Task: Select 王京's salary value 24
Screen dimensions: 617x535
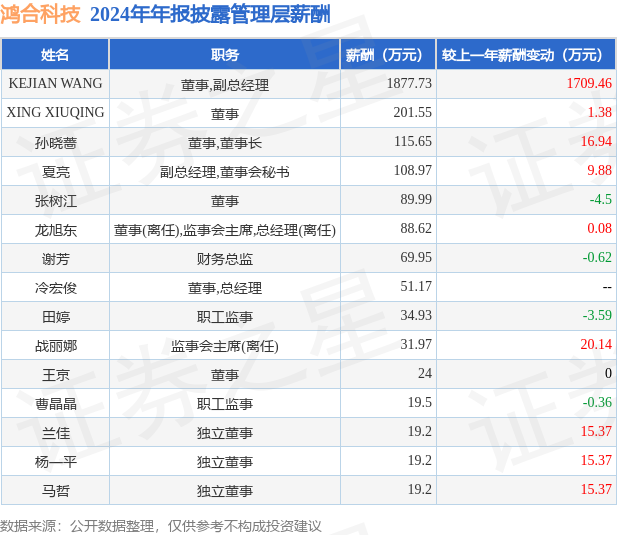Action: coord(425,374)
